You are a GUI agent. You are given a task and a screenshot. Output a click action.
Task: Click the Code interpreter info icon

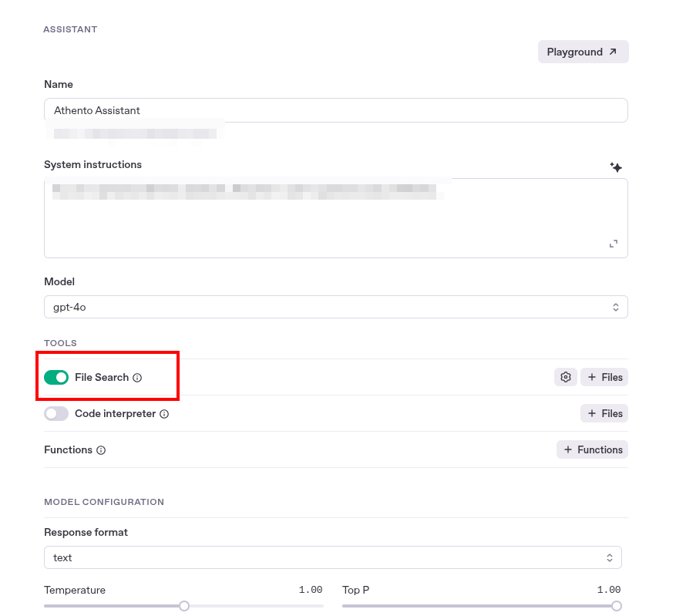(x=164, y=414)
